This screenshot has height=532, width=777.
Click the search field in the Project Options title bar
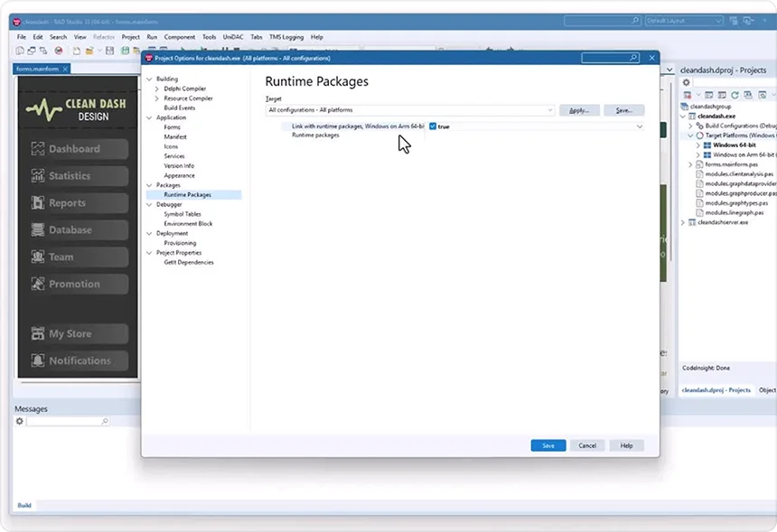tap(610, 58)
